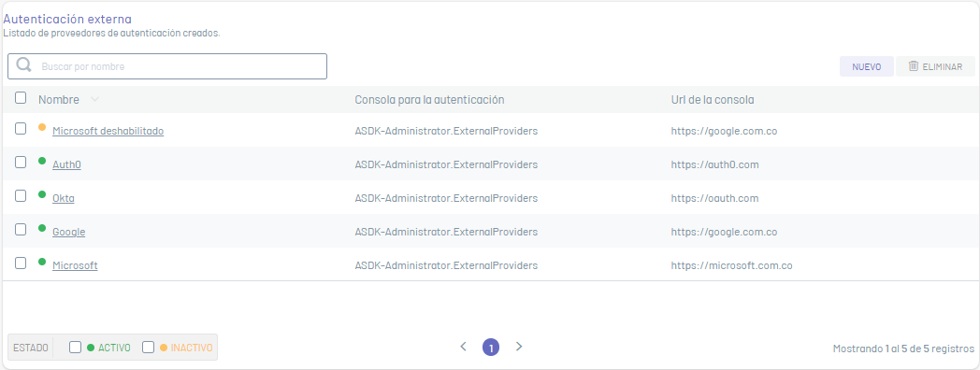
Task: Tick the select-all checkbox in header
Action: pyautogui.click(x=21, y=97)
